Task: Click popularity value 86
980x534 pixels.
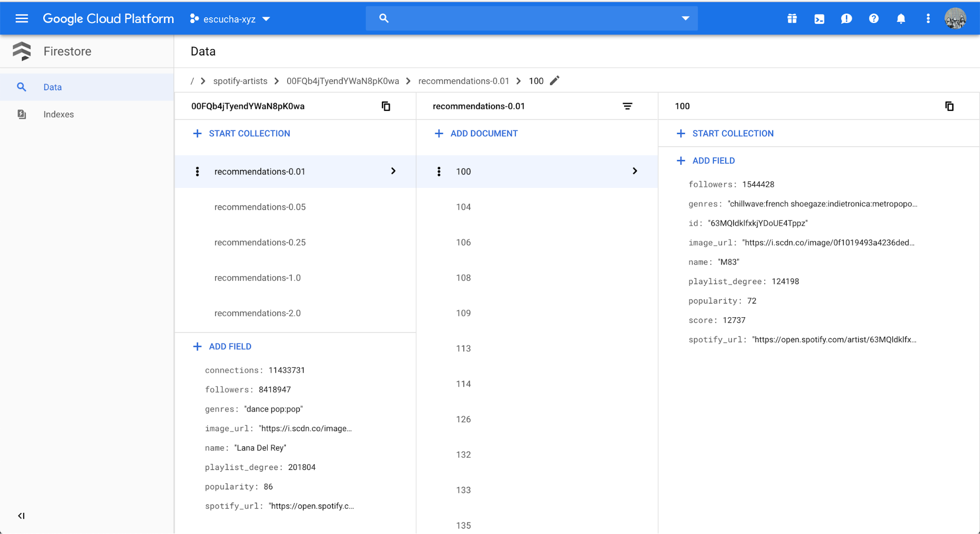Action: pyautogui.click(x=268, y=487)
